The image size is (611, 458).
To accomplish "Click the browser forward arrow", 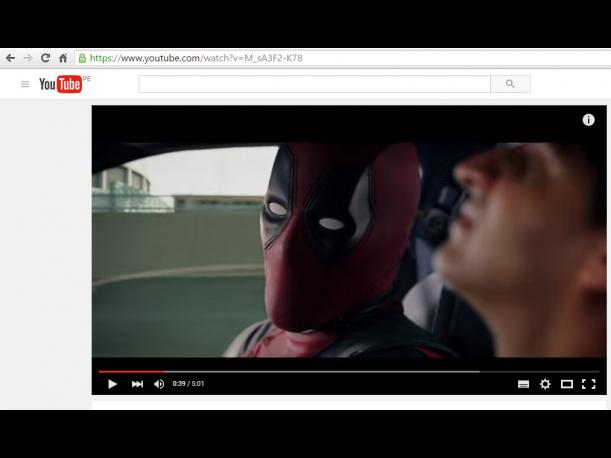I will [x=28, y=58].
